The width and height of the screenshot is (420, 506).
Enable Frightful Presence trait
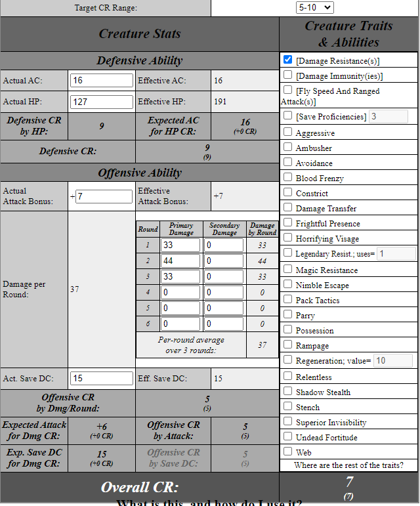(x=287, y=222)
